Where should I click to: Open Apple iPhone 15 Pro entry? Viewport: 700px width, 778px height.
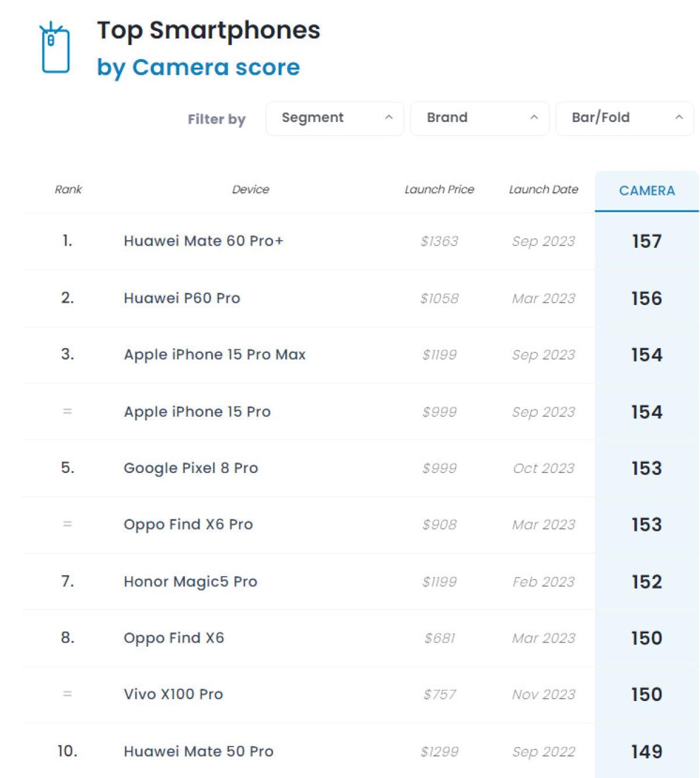pos(197,412)
